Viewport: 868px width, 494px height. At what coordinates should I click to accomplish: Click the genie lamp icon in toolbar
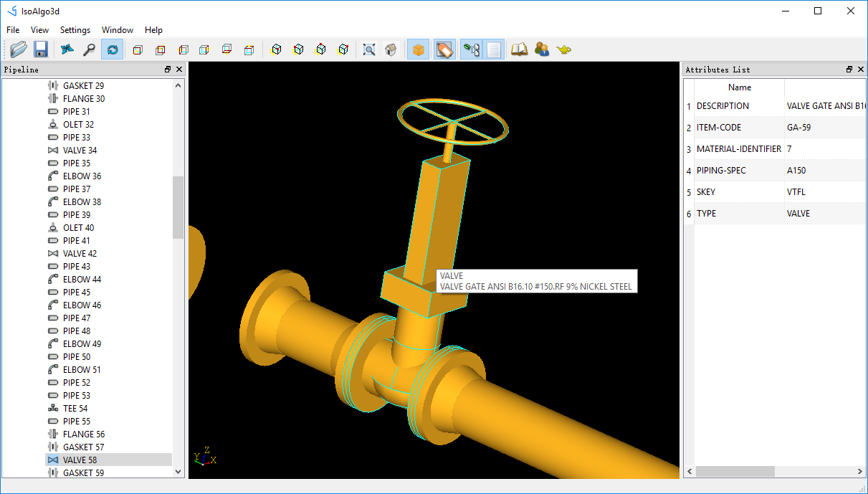564,49
